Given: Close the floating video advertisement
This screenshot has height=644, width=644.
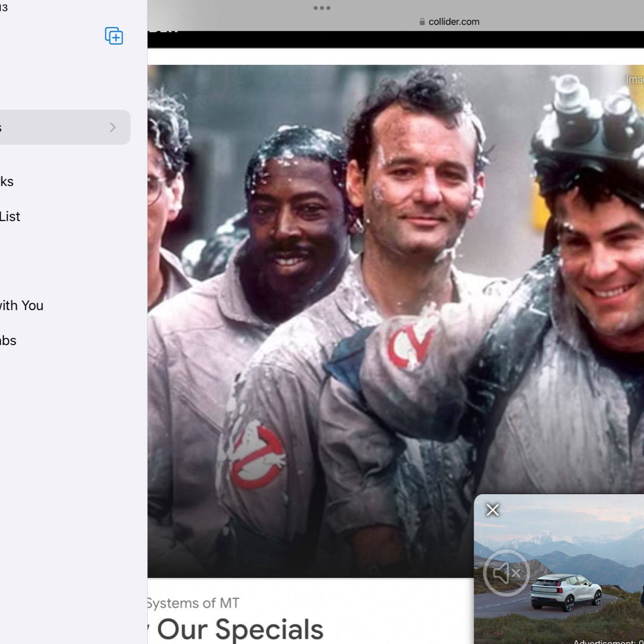Looking at the screenshot, I should [x=493, y=510].
